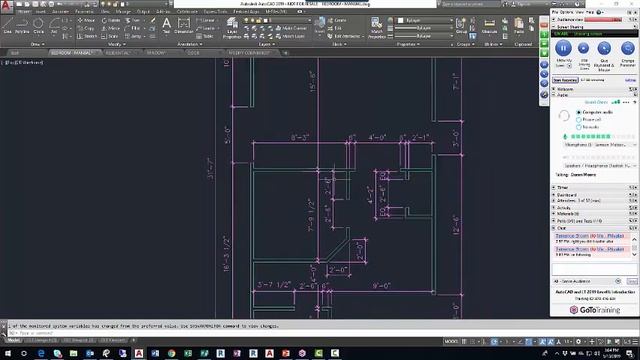Viewport: 640px width, 360px height.
Task: Open GoToTraining File menu
Action: coord(554,12)
